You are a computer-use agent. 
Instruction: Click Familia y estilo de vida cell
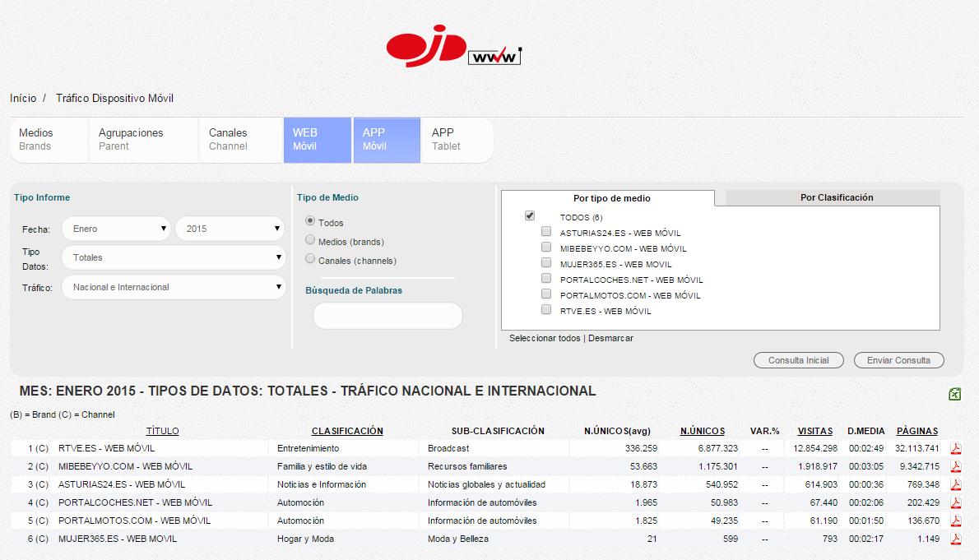322,466
